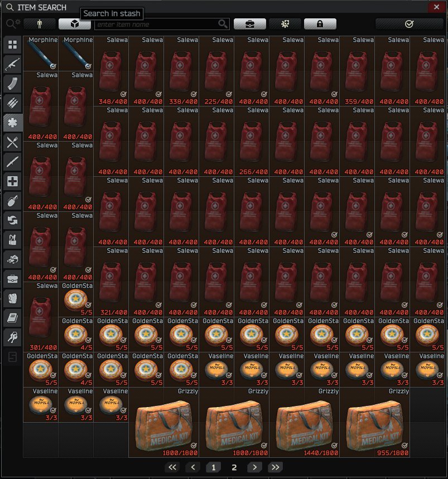Toggle search on character filter
The height and width of the screenshot is (479, 448).
tap(40, 24)
